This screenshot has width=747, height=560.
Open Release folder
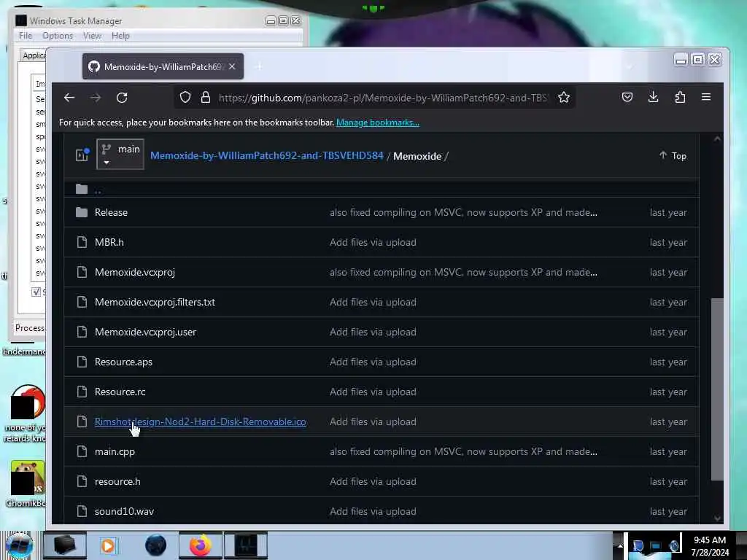pos(111,212)
